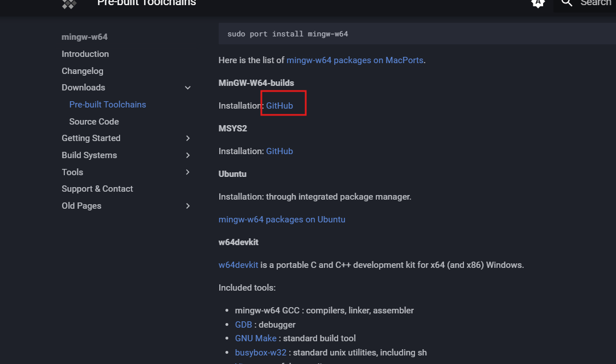Select Downloads in the sidebar

(x=83, y=88)
